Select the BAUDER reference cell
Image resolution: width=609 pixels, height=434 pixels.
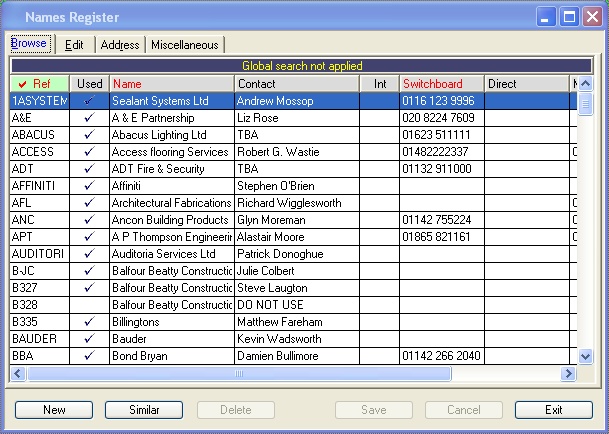(x=40, y=339)
